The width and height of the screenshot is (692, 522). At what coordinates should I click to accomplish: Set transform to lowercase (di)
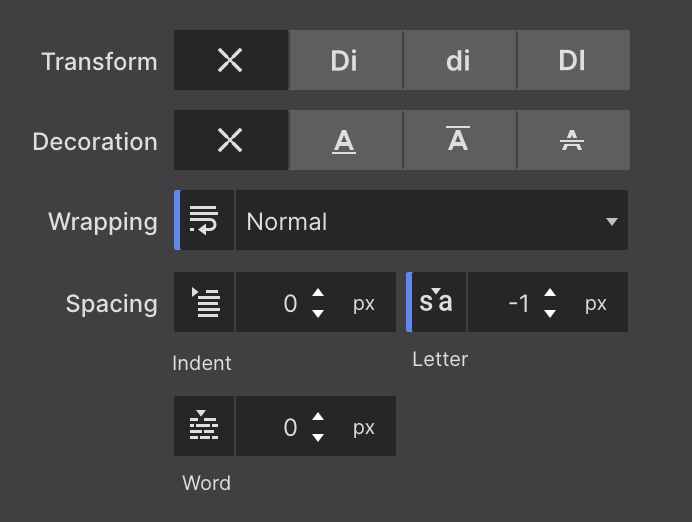[459, 60]
